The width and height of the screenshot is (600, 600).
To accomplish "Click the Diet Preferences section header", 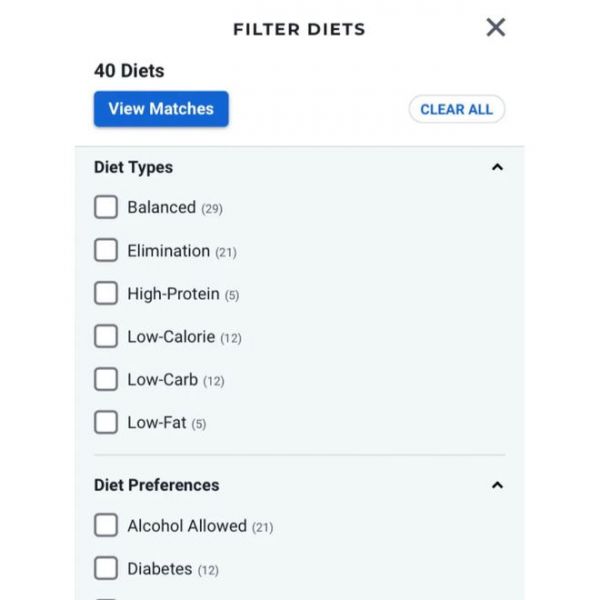I will [x=157, y=485].
